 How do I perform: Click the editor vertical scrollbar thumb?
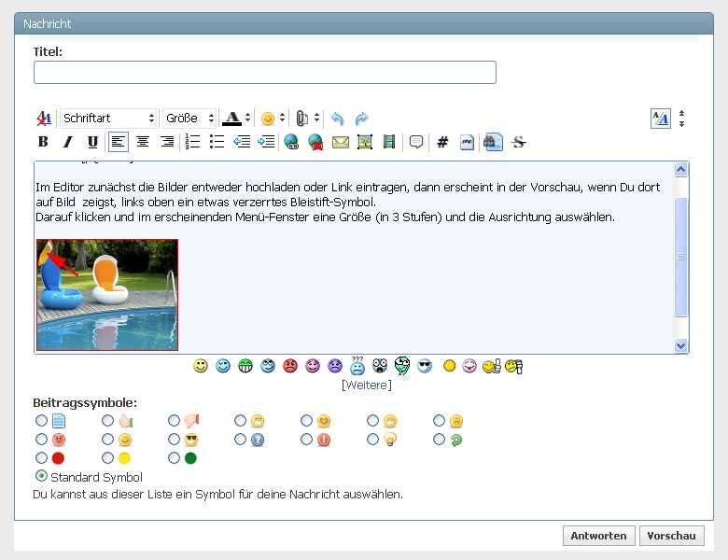click(681, 257)
